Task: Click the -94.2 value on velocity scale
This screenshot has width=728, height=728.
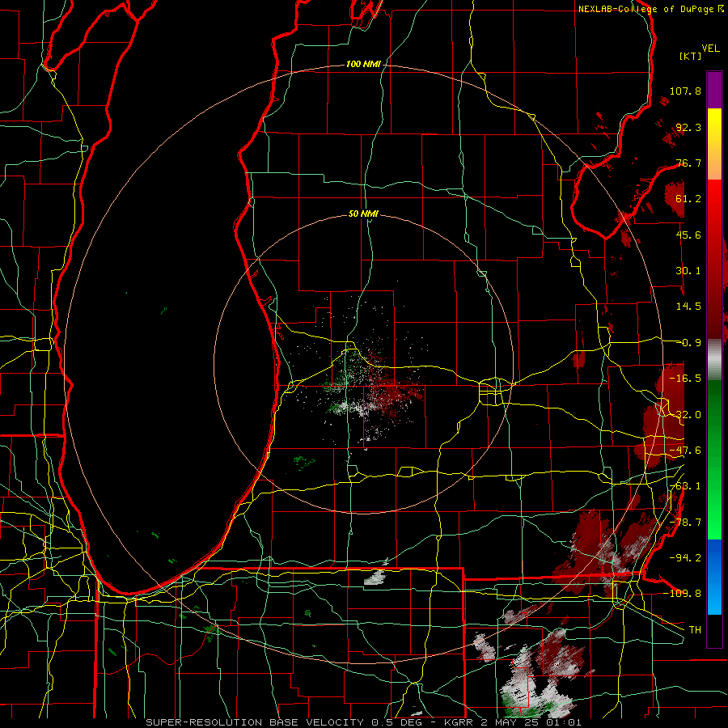Action: coord(685,558)
